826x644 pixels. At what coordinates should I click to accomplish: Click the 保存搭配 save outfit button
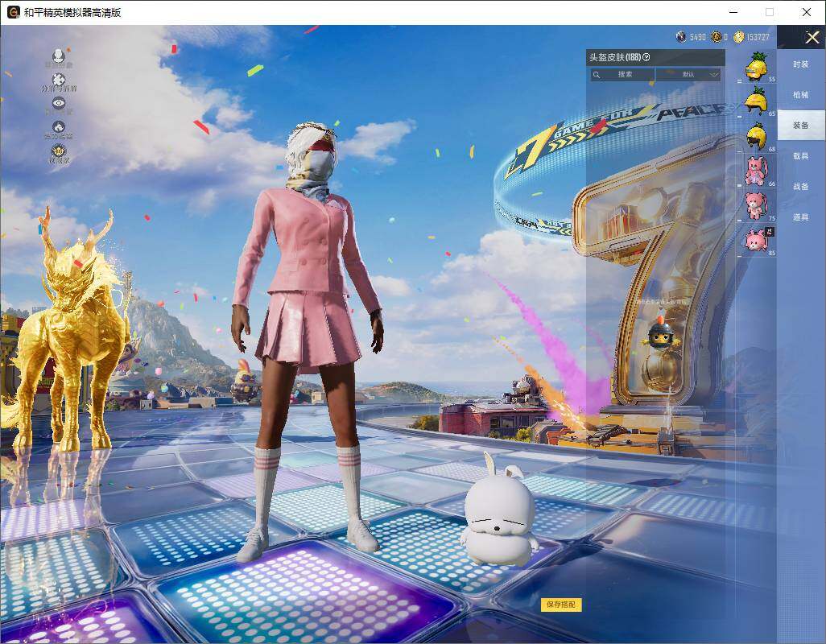tap(561, 605)
